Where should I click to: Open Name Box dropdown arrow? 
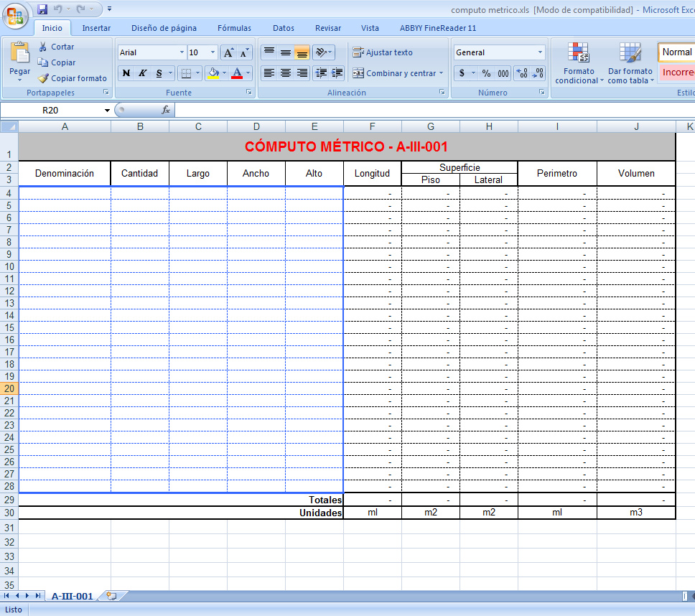[107, 111]
